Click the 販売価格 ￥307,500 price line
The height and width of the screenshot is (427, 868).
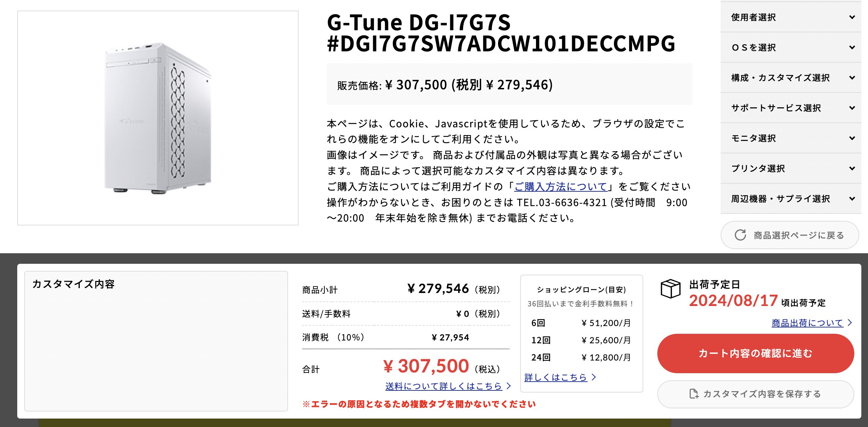coord(445,85)
